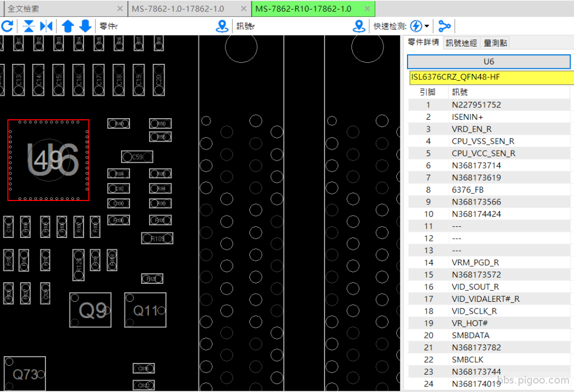Mirror the board view horizontally
574x392 pixels.
46,26
